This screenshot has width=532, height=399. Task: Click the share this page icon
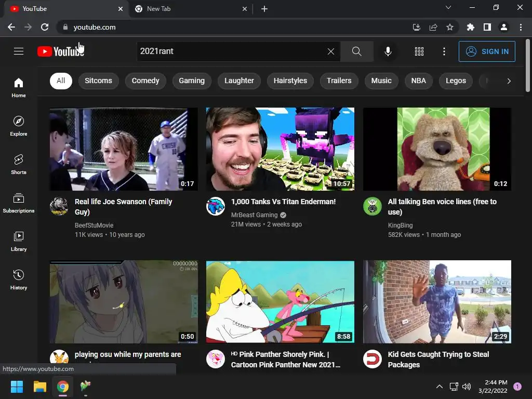pos(433,27)
